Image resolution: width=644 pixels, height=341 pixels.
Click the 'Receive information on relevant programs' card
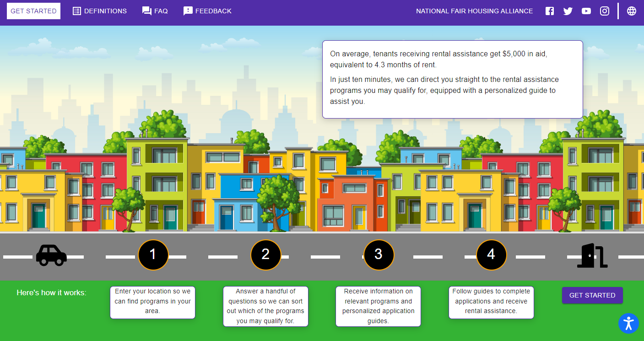click(x=379, y=306)
